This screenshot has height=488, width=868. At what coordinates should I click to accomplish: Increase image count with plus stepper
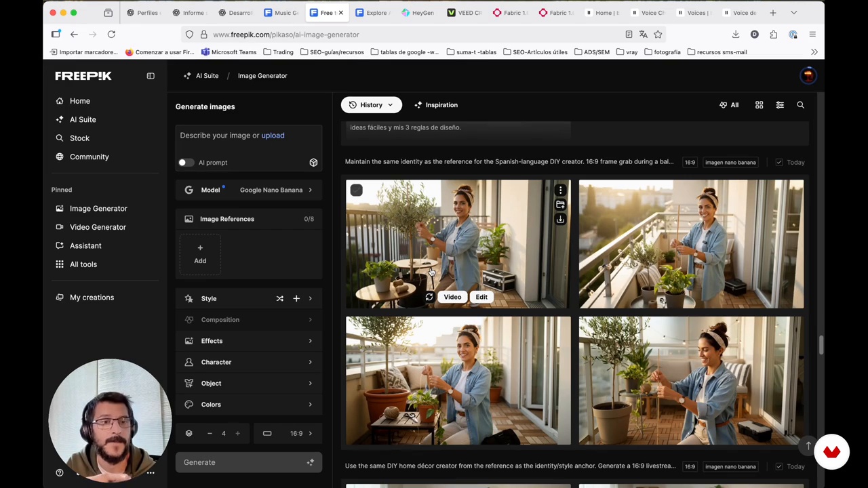coord(237,434)
